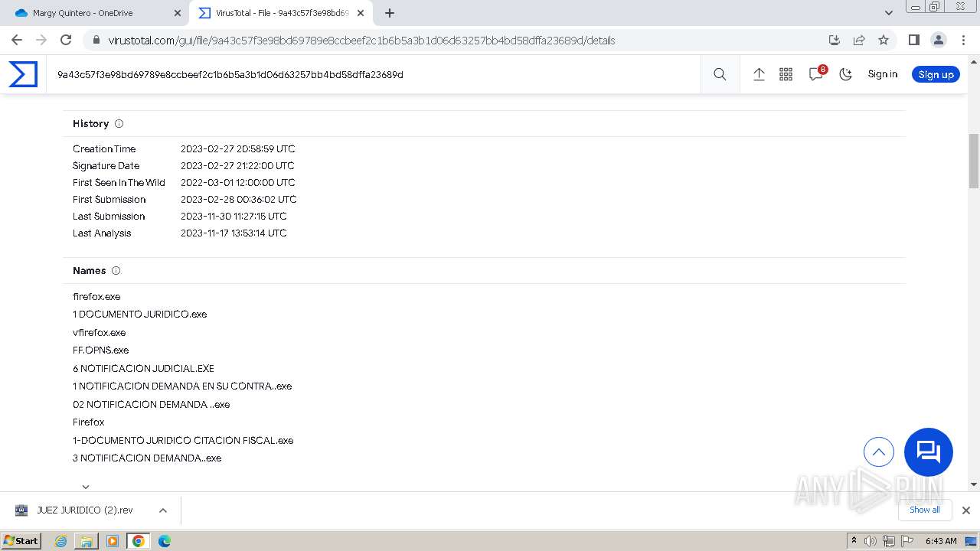The width and height of the screenshot is (980, 551).
Task: Click the upload file icon
Action: [x=759, y=74]
